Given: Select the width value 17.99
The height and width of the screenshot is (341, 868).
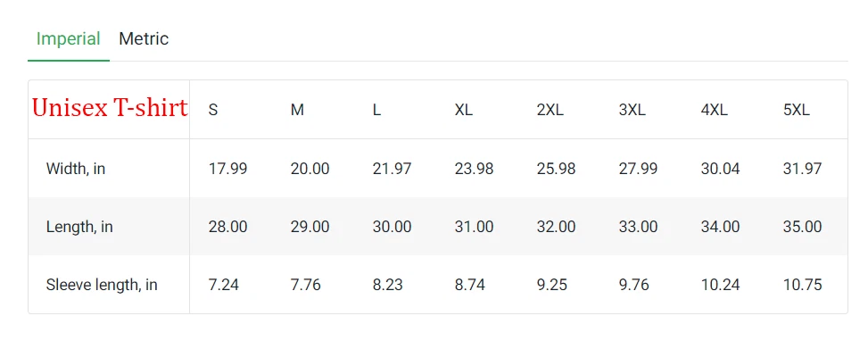Looking at the screenshot, I should pos(228,169).
